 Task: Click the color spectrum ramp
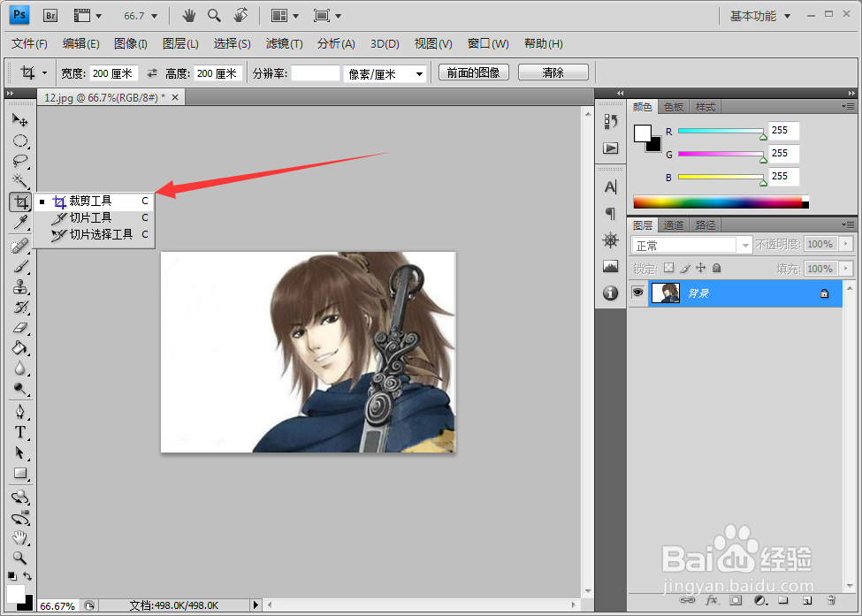721,202
